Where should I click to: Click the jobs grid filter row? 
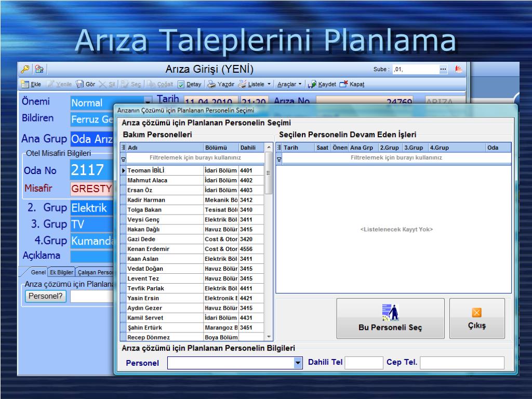[396, 158]
